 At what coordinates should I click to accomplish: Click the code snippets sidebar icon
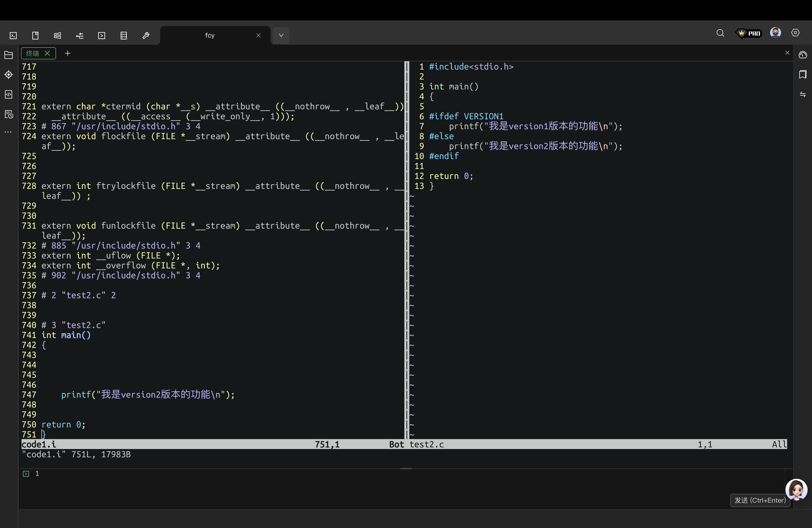coord(9,94)
